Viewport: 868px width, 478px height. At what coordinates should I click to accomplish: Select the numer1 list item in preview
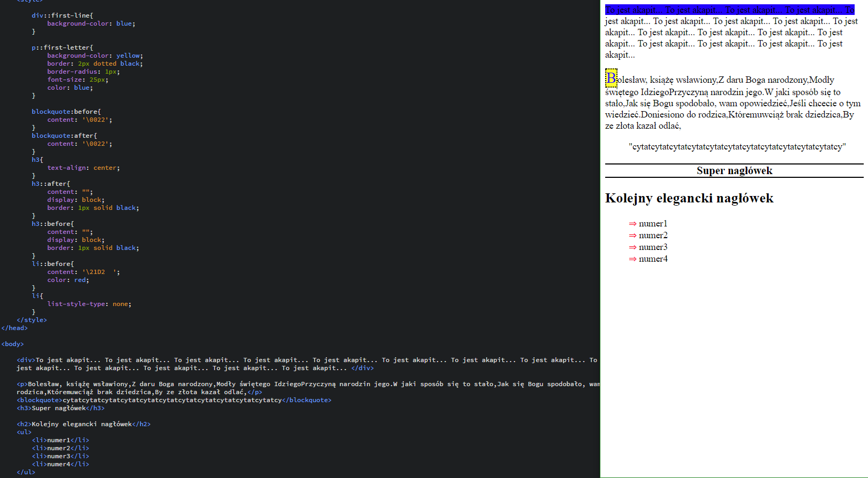point(653,224)
